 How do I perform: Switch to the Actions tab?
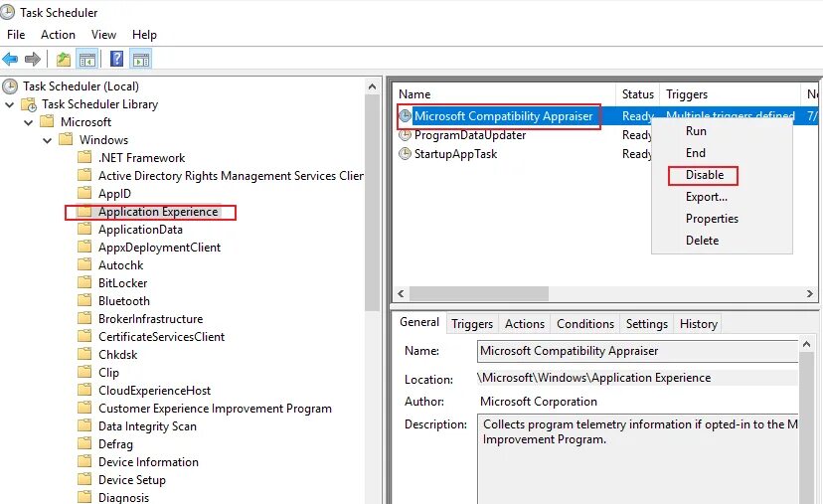point(525,324)
